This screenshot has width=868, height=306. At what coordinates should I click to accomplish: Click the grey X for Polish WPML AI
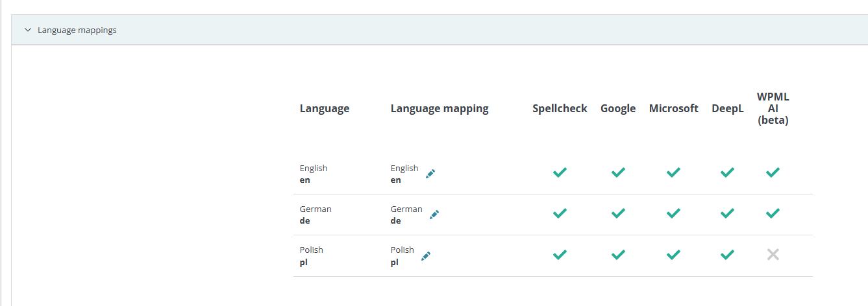773,255
